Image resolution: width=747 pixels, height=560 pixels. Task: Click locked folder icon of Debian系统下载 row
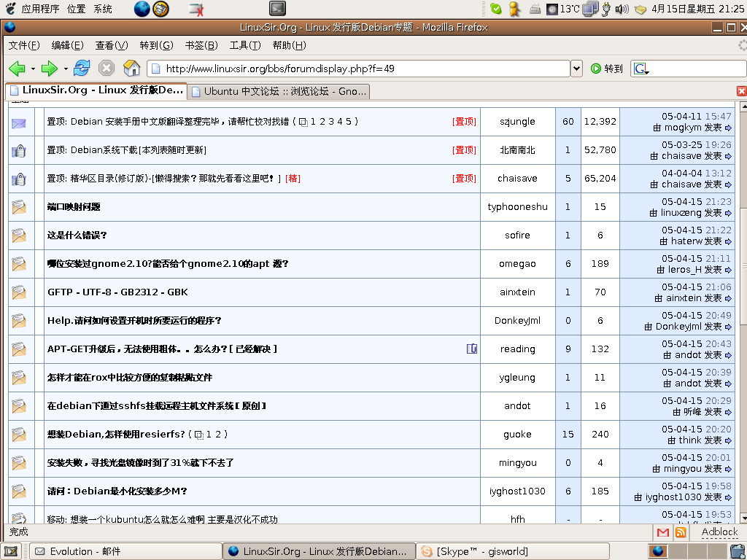[18, 150]
